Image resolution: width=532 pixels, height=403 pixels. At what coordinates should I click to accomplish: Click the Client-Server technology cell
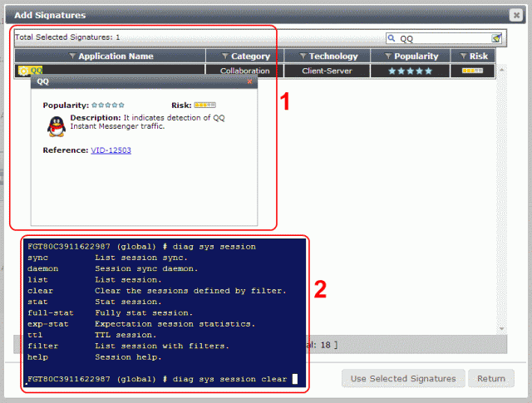point(327,71)
